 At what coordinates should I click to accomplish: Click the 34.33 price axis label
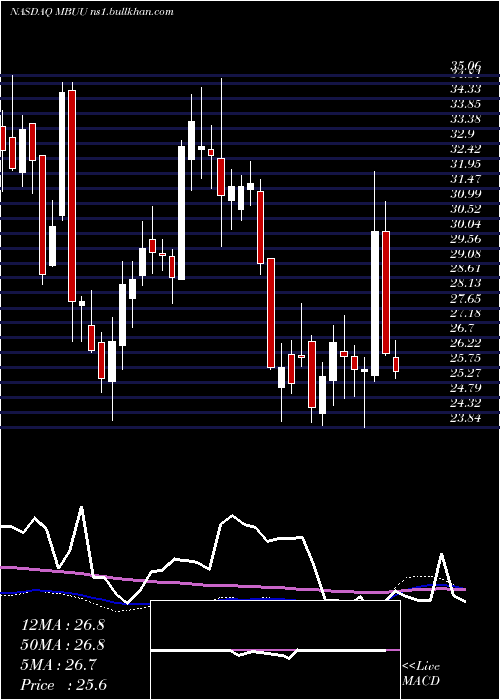click(466, 89)
